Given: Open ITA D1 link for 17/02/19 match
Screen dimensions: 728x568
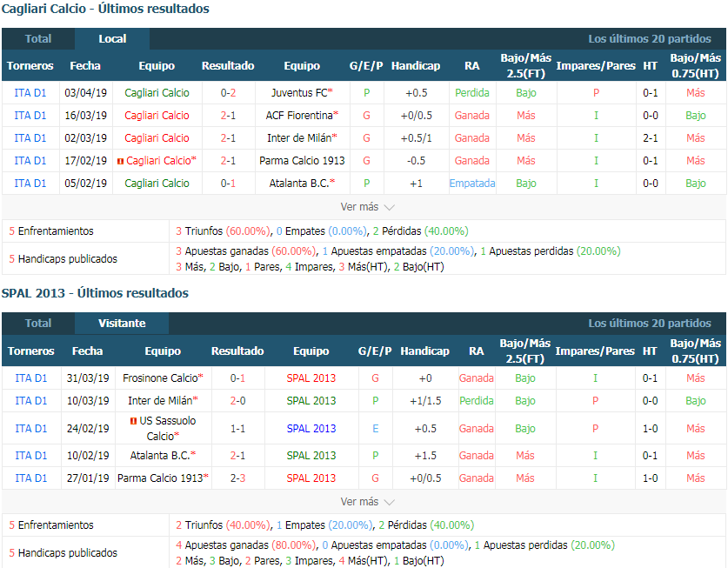Looking at the screenshot, I should pos(30,161).
